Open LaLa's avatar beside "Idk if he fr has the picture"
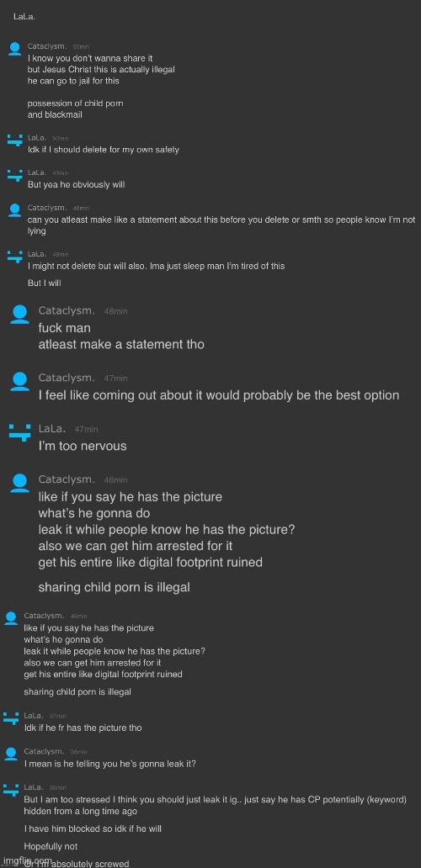421x868 pixels. 11,718
